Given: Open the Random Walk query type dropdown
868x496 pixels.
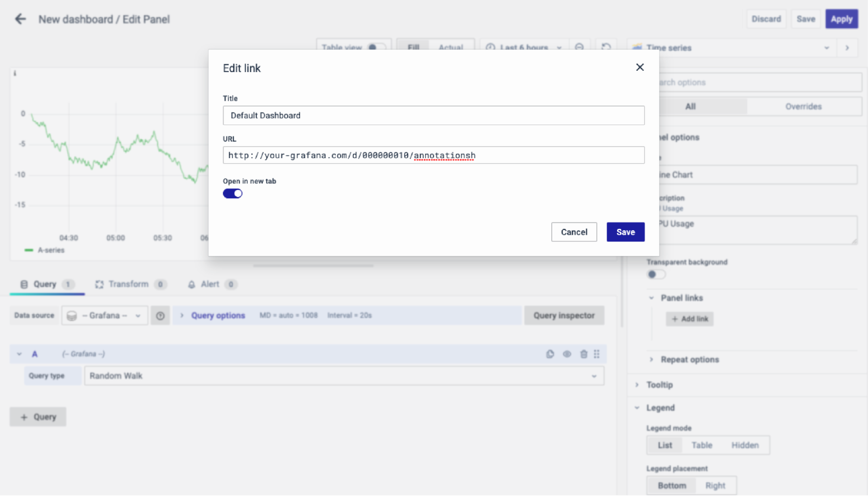Looking at the screenshot, I should coord(343,376).
